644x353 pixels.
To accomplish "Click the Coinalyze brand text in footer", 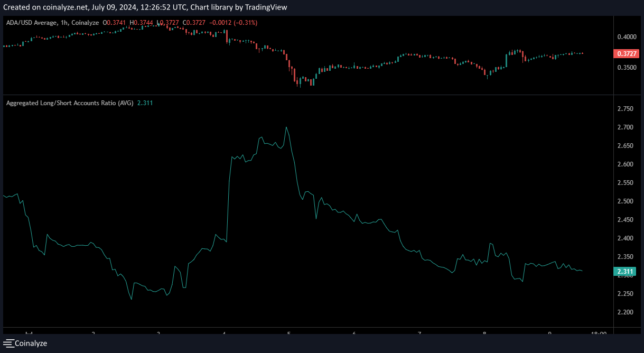I will pyautogui.click(x=31, y=343).
